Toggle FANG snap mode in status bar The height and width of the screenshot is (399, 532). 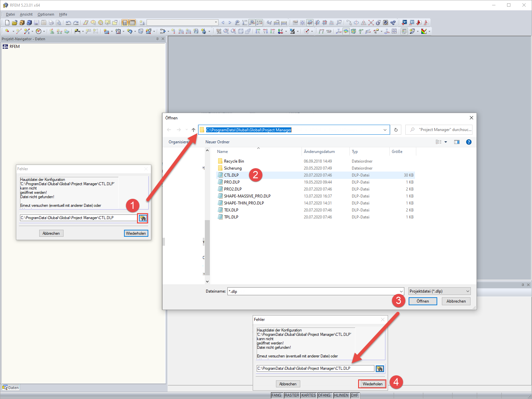coord(277,395)
